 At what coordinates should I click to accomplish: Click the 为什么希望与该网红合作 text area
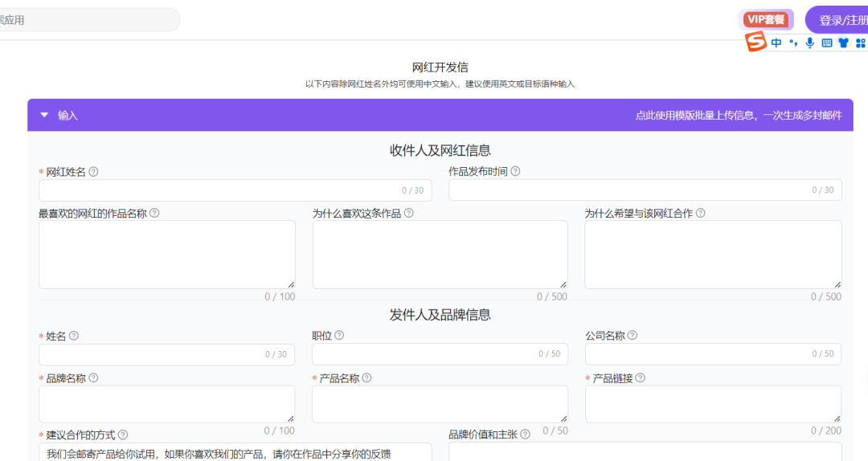point(713,255)
